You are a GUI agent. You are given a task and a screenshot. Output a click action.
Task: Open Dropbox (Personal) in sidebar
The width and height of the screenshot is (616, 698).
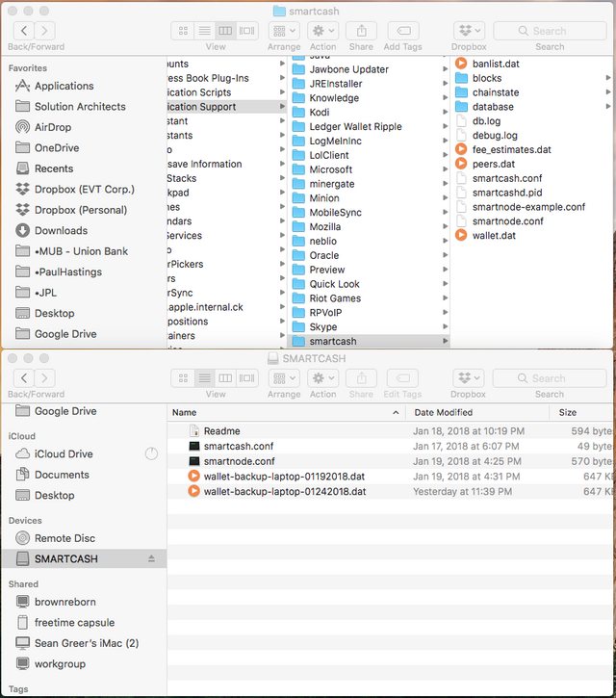[81, 210]
